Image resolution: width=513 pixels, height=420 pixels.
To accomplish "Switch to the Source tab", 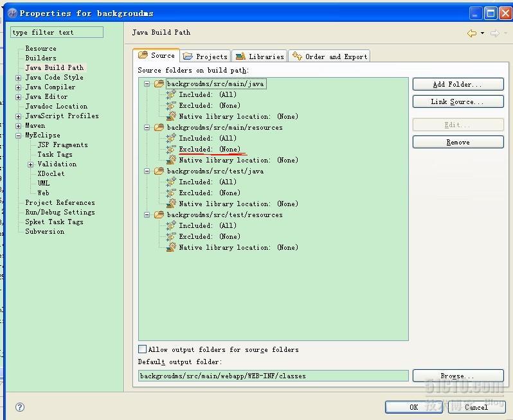I will (156, 55).
